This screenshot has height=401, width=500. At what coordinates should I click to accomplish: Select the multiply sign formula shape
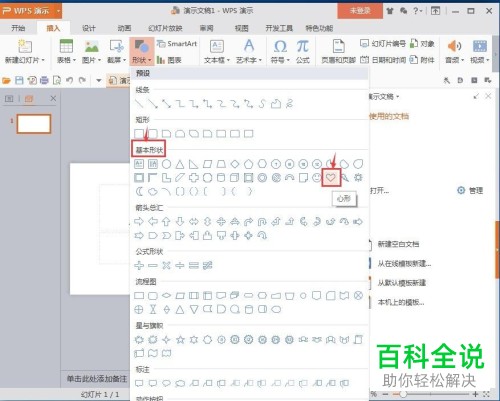166,265
